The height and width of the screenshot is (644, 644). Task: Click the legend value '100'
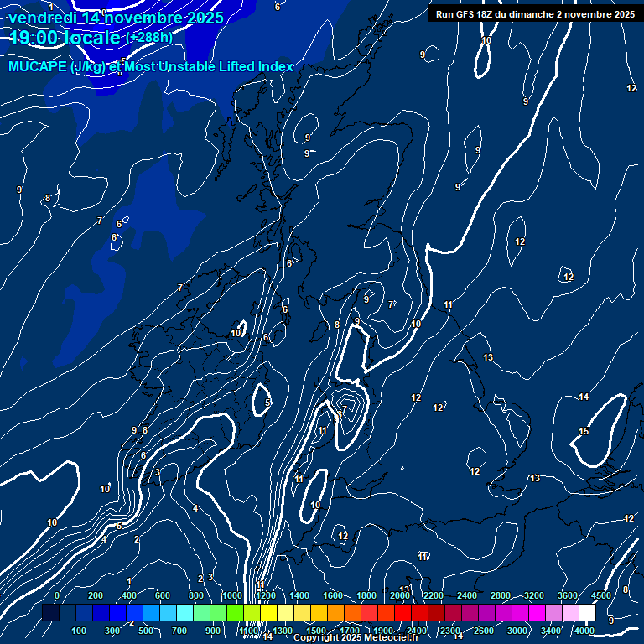click(x=79, y=631)
